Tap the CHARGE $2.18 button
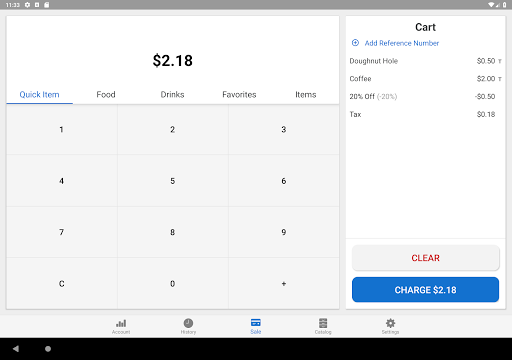Viewport: 512px width, 360px height. [x=426, y=290]
